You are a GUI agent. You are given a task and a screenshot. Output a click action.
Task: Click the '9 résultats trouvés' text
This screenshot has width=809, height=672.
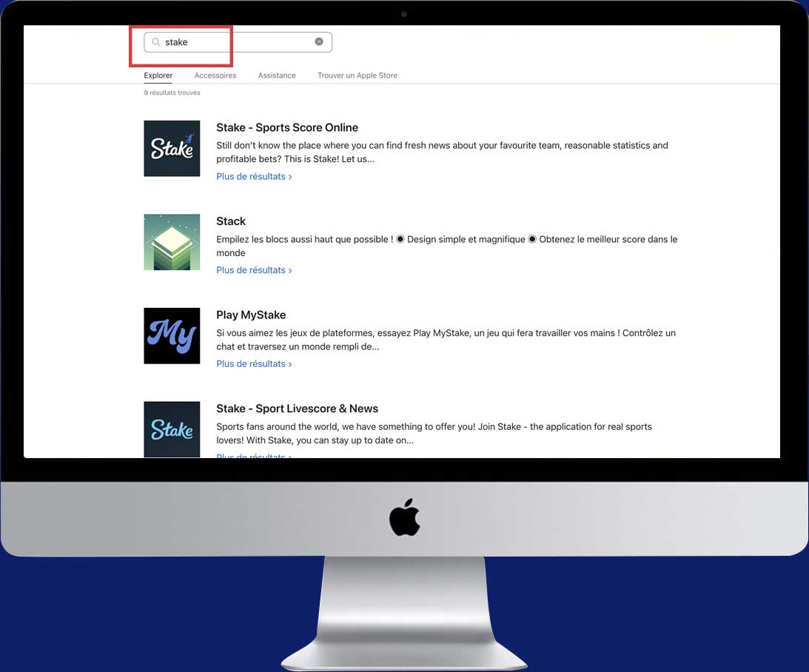click(x=172, y=93)
